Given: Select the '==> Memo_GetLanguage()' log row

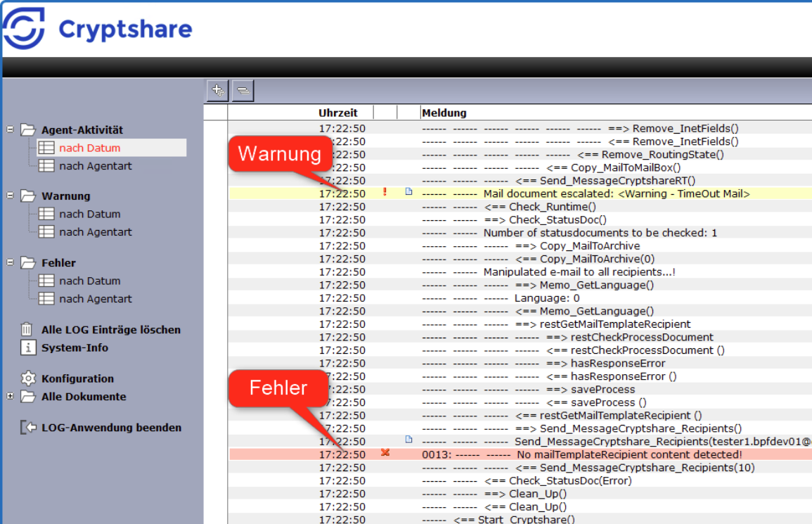Looking at the screenshot, I should pos(520,285).
